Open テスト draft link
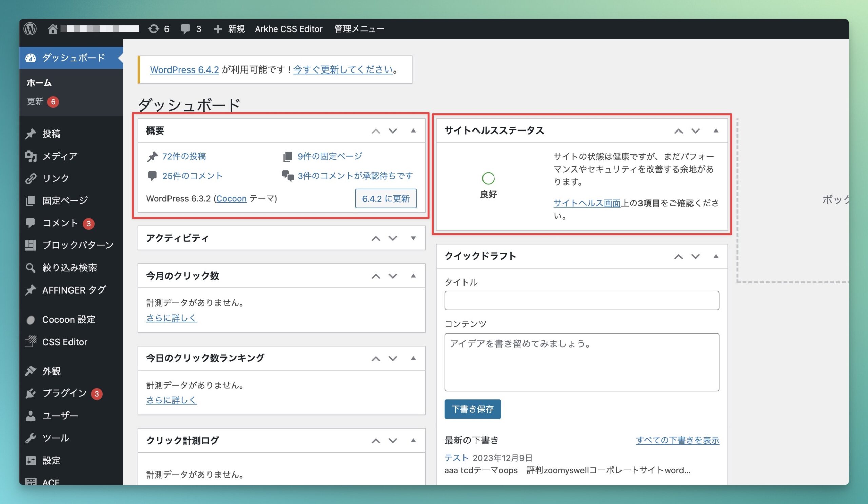Image resolution: width=868 pixels, height=504 pixels. point(456,458)
